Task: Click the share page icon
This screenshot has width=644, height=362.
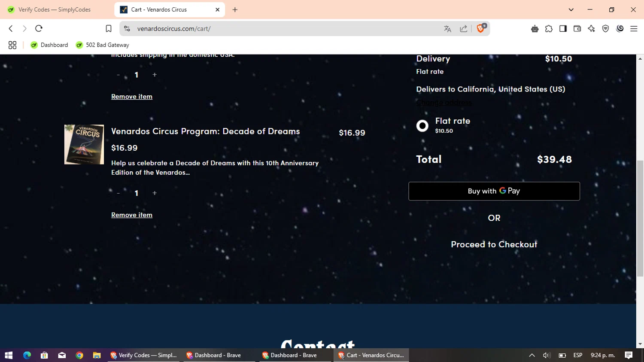Action: coord(464,29)
